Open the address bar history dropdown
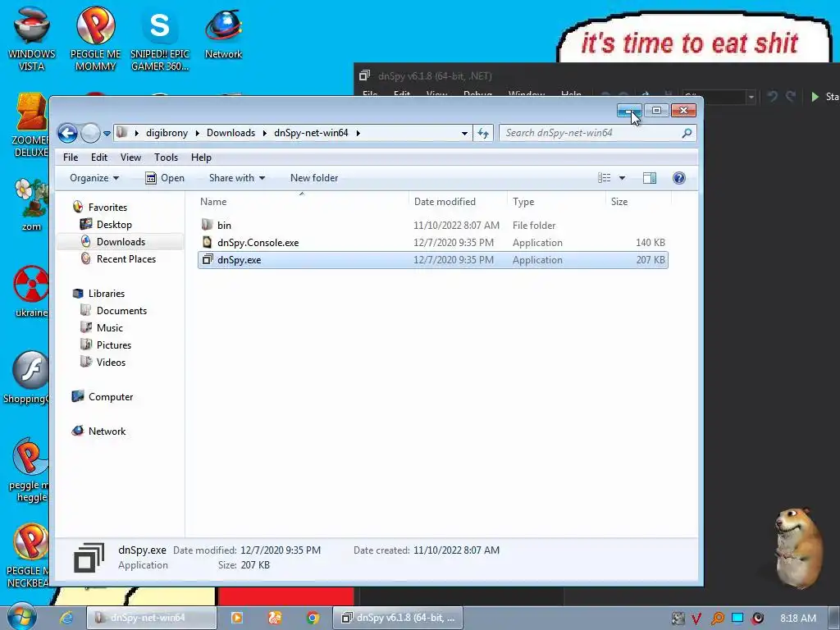 (x=464, y=133)
